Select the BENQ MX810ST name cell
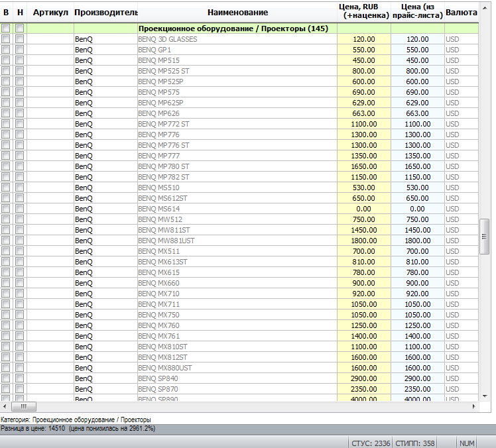The height and width of the screenshot is (448, 496). click(237, 347)
